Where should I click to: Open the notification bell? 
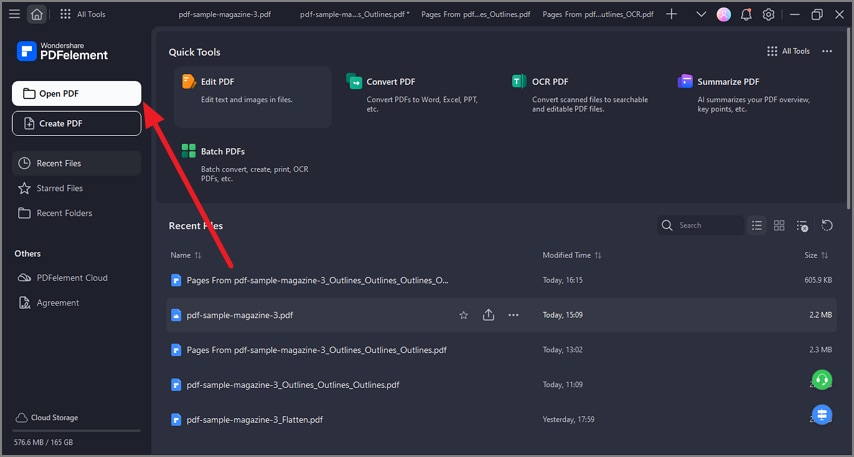[746, 15]
